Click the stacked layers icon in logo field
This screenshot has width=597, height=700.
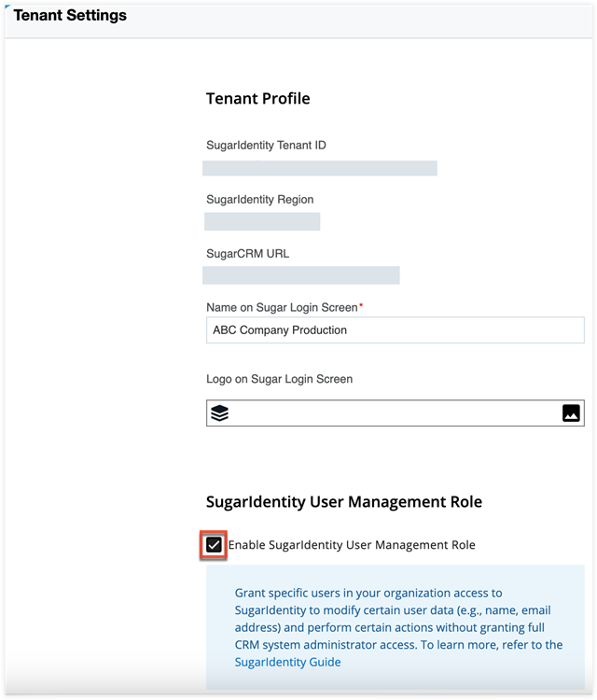point(219,413)
